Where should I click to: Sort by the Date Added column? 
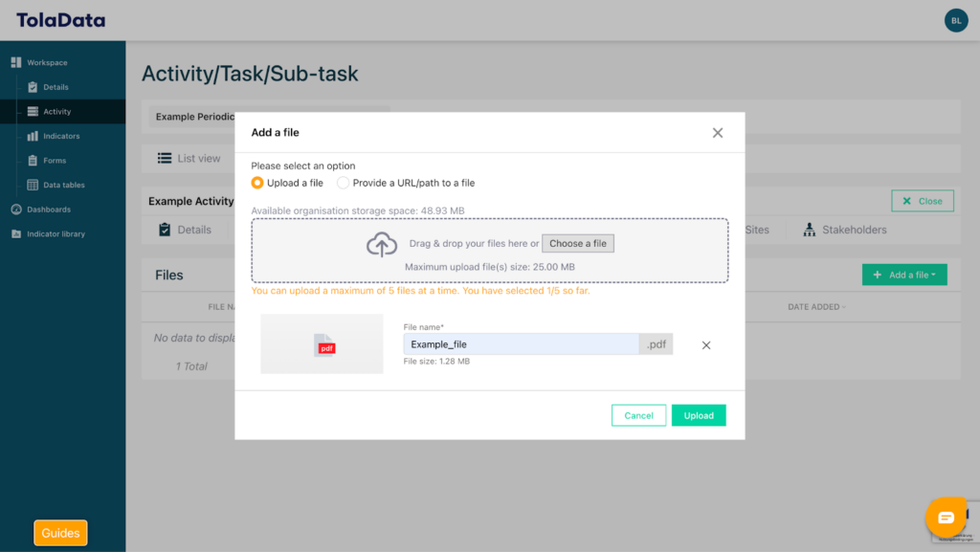(816, 307)
